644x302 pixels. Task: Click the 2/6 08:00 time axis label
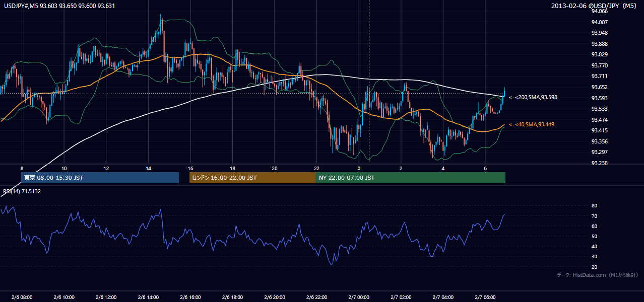[22, 297]
